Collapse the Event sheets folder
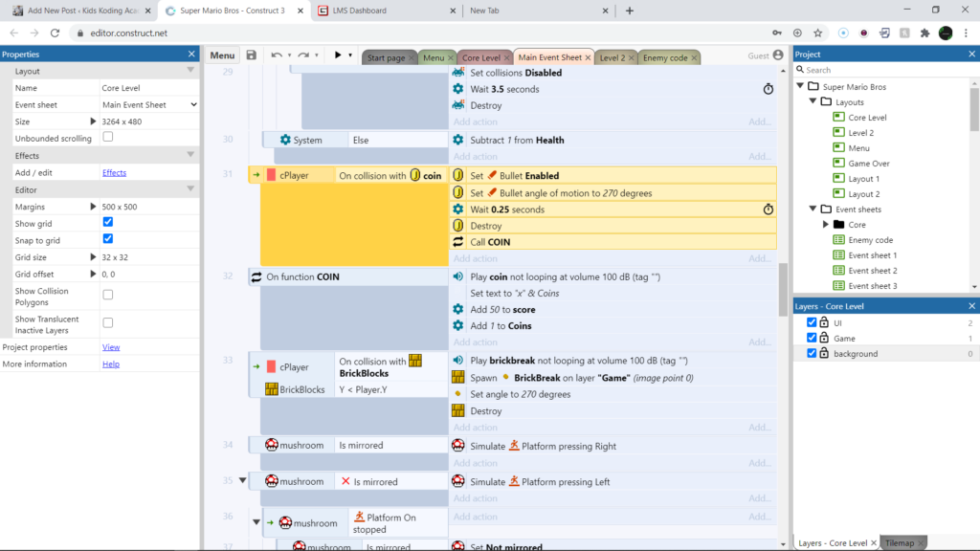This screenshot has width=980, height=551. point(813,209)
